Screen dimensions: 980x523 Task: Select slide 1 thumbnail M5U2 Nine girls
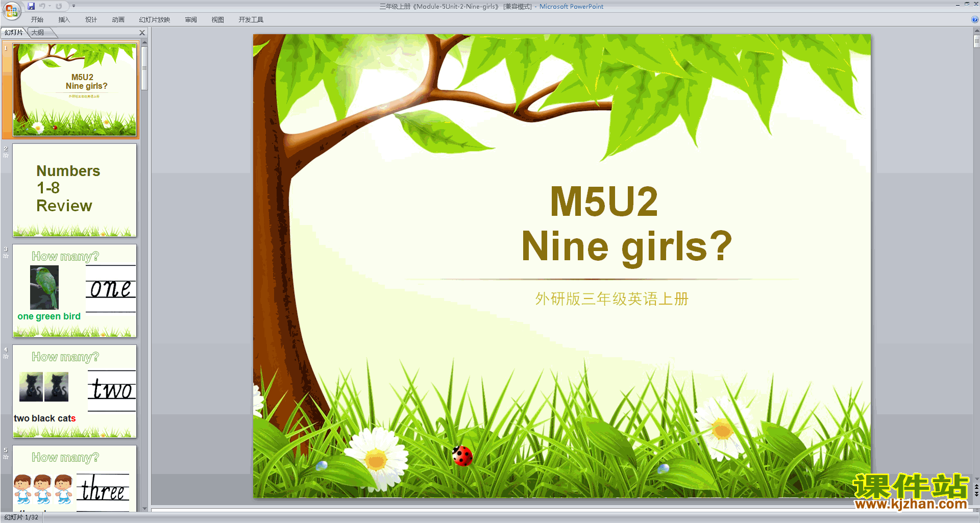point(75,90)
